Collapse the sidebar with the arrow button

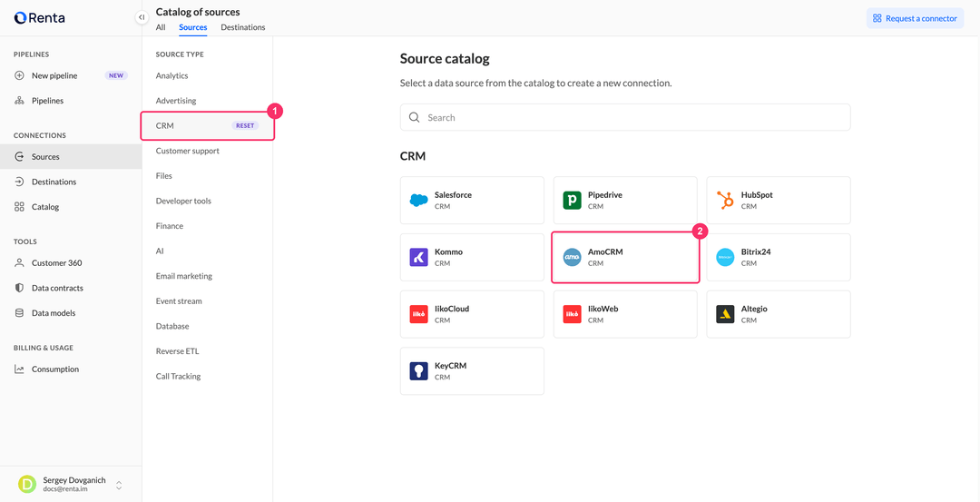pyautogui.click(x=142, y=17)
